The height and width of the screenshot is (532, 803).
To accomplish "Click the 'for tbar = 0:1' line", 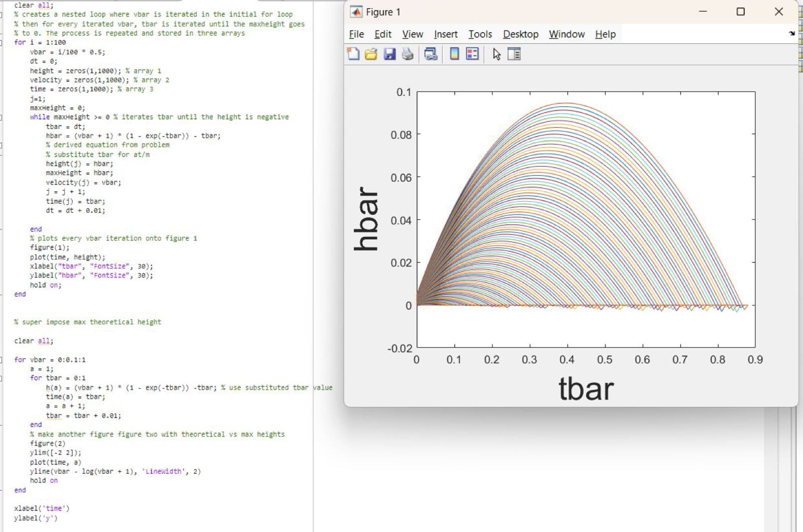I will pos(58,378).
